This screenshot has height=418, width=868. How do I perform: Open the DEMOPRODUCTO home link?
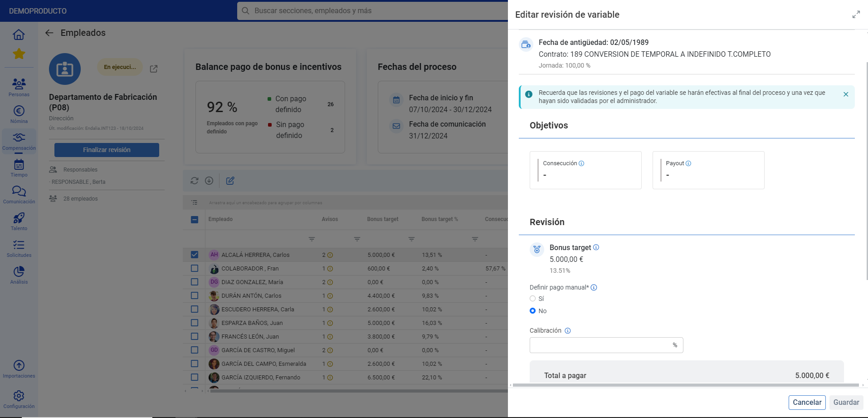point(38,11)
